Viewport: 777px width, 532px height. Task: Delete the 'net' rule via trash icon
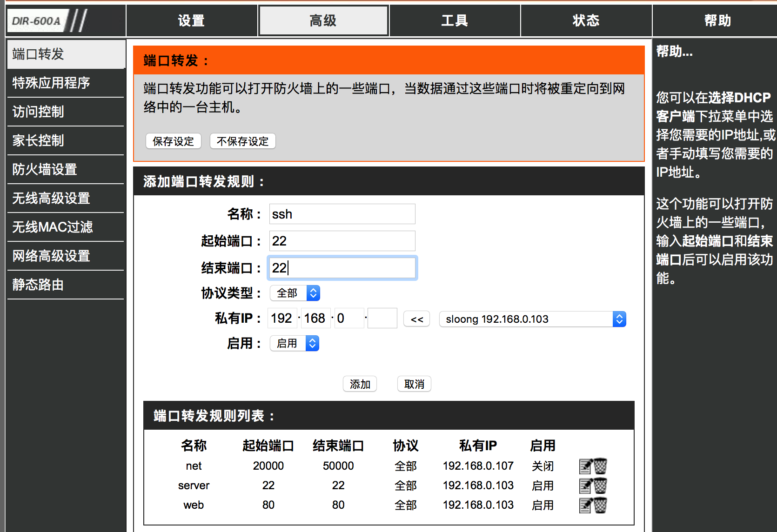tap(600, 466)
